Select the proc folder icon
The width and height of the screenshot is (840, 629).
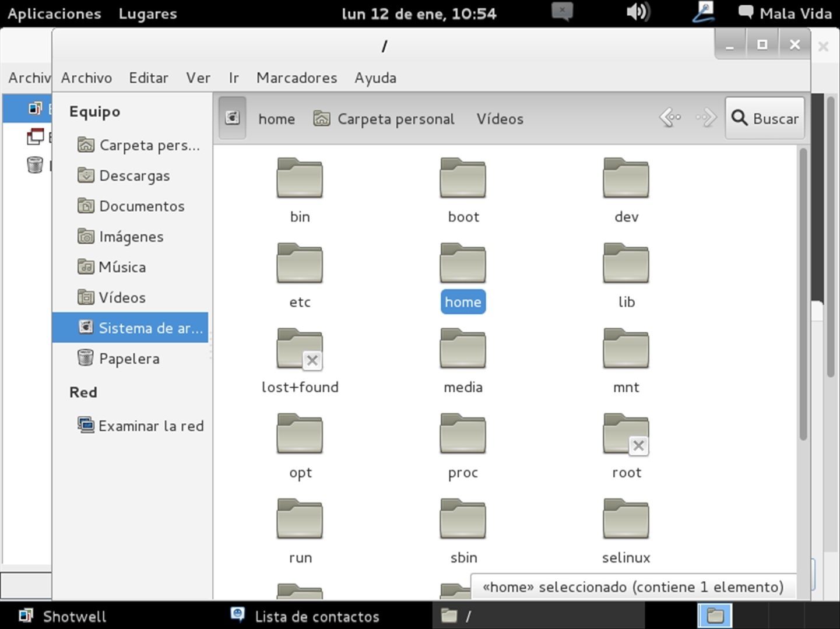463,434
